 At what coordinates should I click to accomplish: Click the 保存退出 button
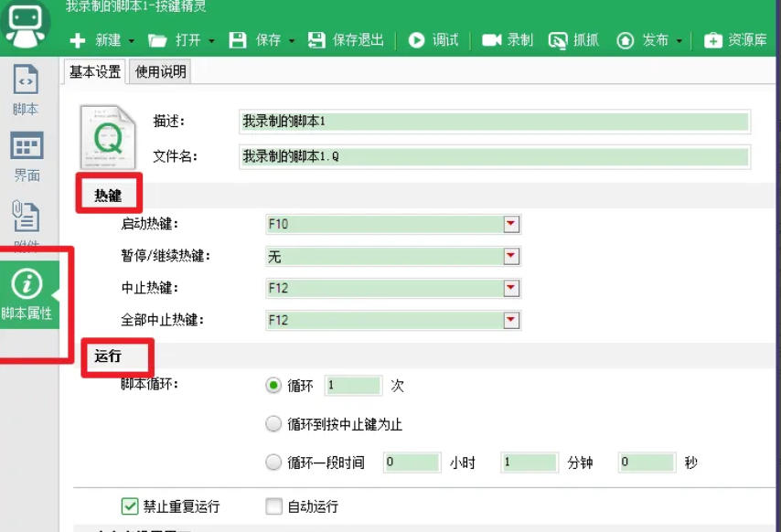point(345,40)
